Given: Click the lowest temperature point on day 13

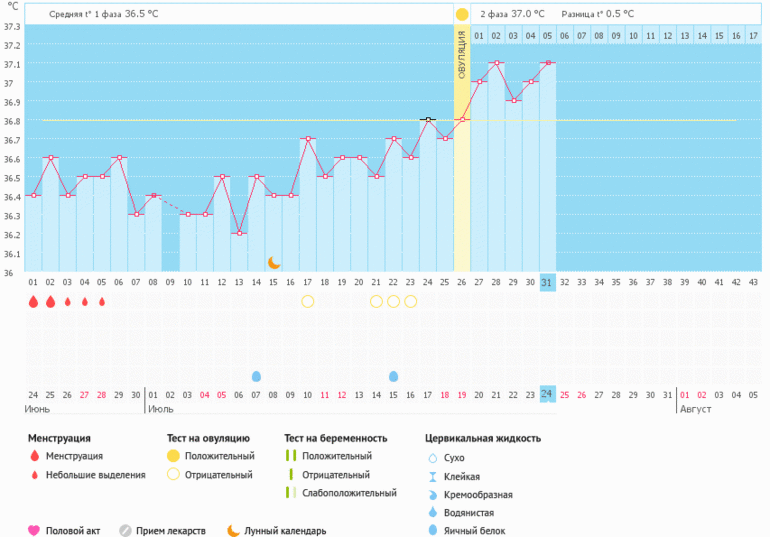Looking at the screenshot, I should 239,233.
